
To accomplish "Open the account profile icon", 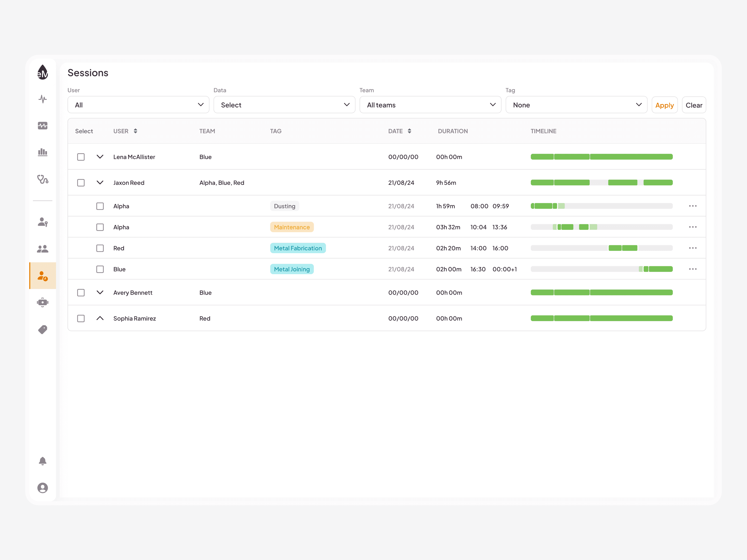I will click(x=42, y=488).
